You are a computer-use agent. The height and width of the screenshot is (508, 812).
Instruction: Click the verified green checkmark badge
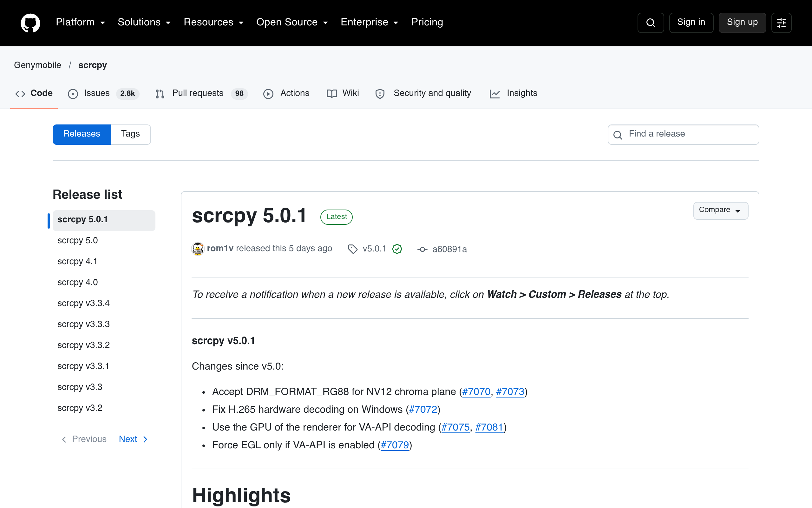click(397, 249)
